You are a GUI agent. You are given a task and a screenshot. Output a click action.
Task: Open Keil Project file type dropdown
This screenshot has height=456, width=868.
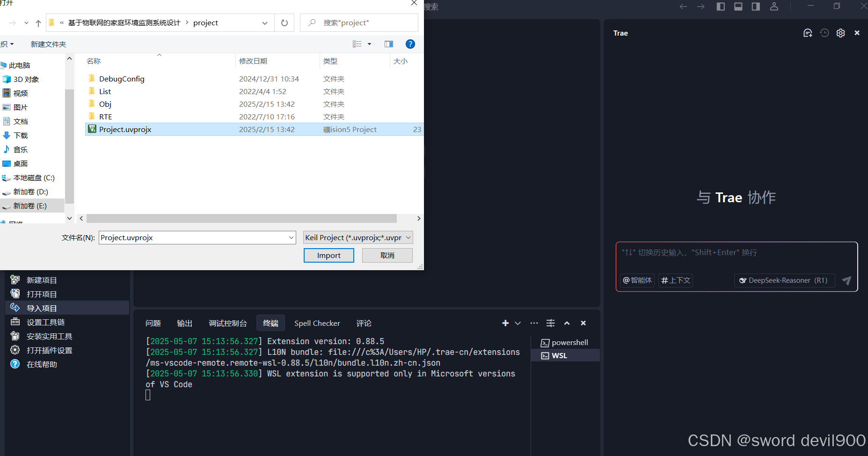pyautogui.click(x=358, y=238)
